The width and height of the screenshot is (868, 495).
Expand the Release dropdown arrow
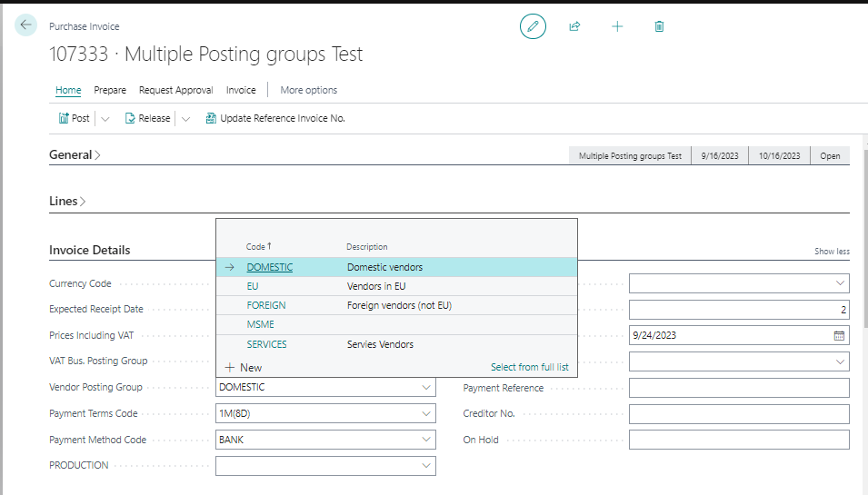[186, 119]
